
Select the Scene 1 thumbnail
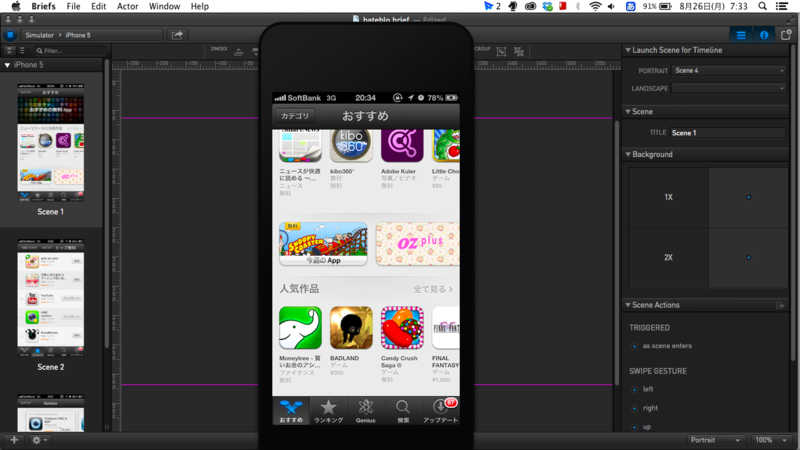[x=51, y=143]
